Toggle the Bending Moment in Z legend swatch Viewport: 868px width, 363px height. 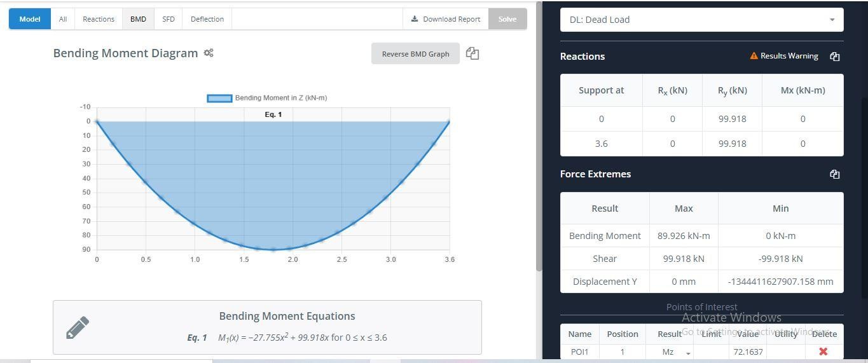pyautogui.click(x=219, y=98)
